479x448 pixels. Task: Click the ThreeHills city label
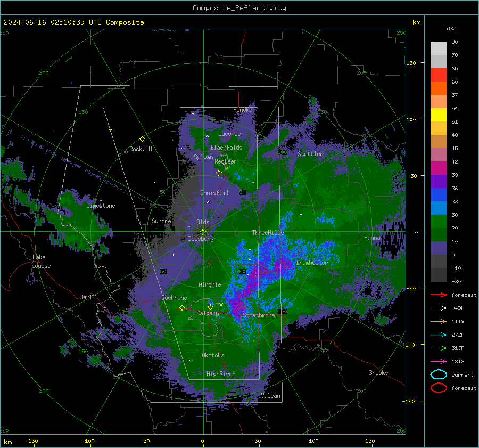coord(268,233)
